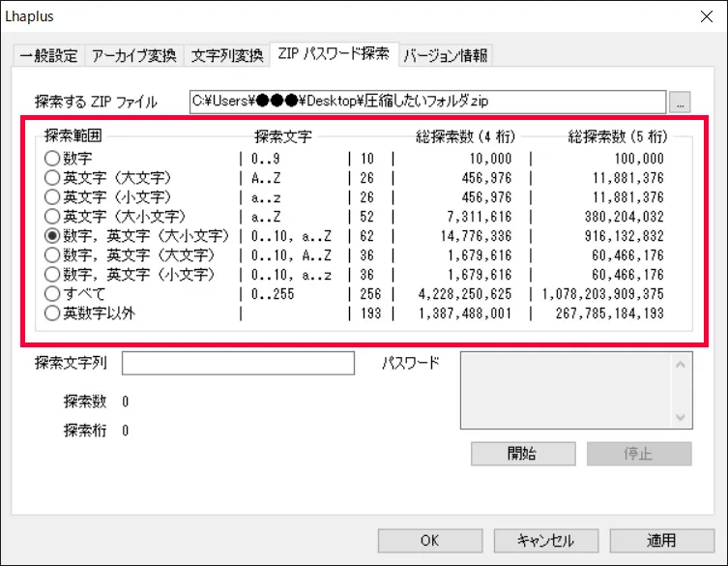Click the パスワード label
The height and width of the screenshot is (566, 728).
(x=411, y=363)
